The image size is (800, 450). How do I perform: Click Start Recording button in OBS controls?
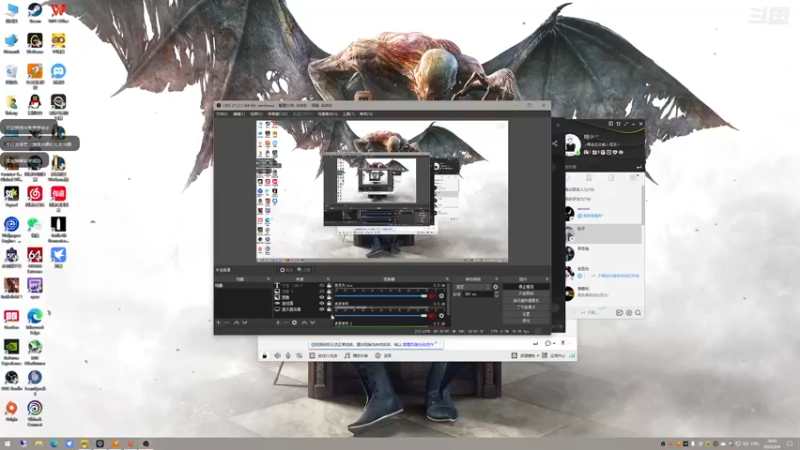526,293
